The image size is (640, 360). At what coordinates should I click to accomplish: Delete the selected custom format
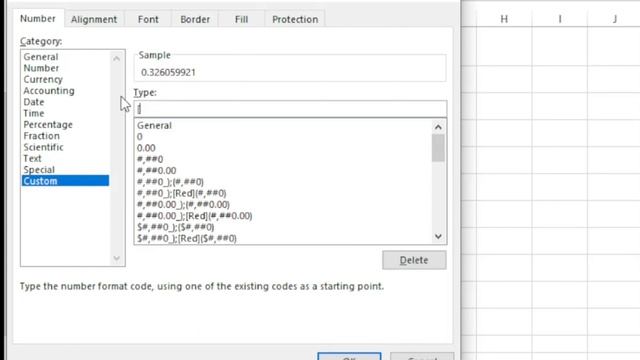tap(414, 260)
